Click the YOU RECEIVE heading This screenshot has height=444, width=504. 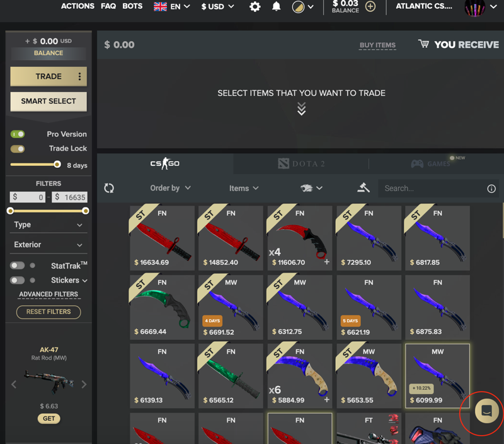(467, 45)
